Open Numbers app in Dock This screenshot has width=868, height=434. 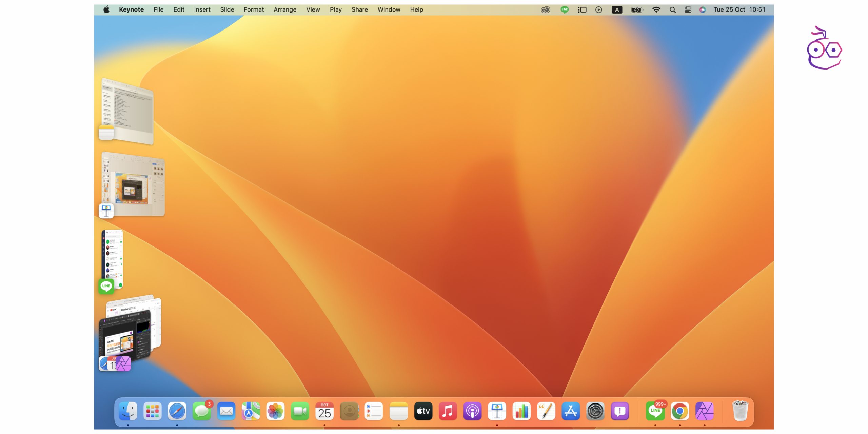coord(521,411)
